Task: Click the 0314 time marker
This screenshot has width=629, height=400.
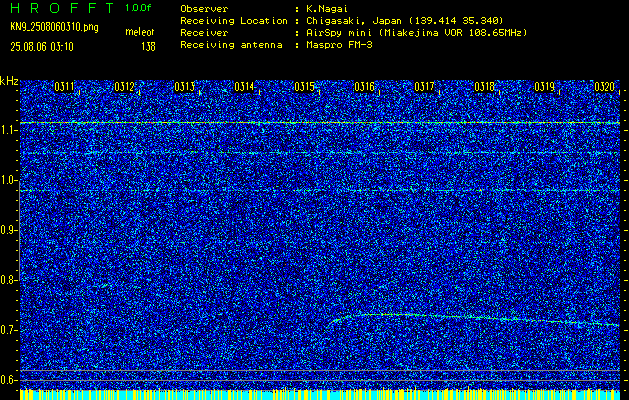Action: (244, 87)
